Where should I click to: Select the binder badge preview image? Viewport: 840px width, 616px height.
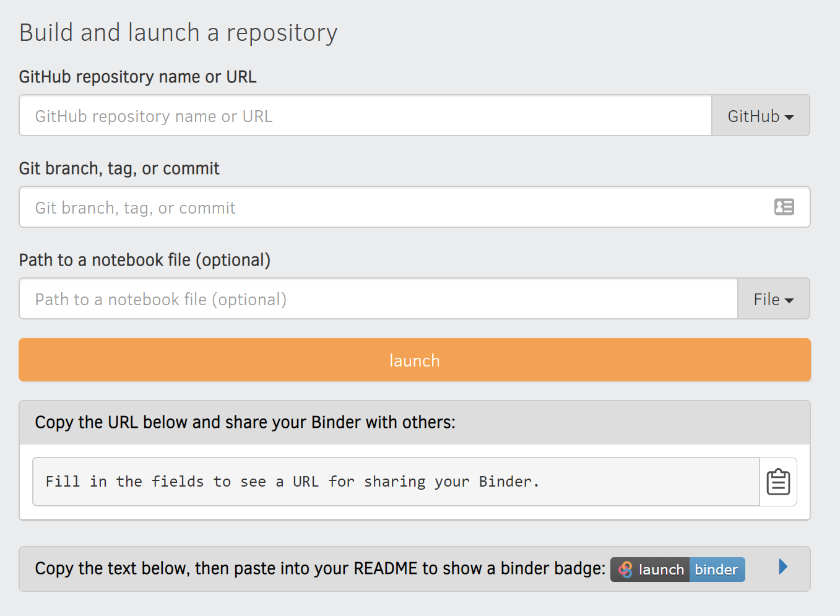coord(677,569)
